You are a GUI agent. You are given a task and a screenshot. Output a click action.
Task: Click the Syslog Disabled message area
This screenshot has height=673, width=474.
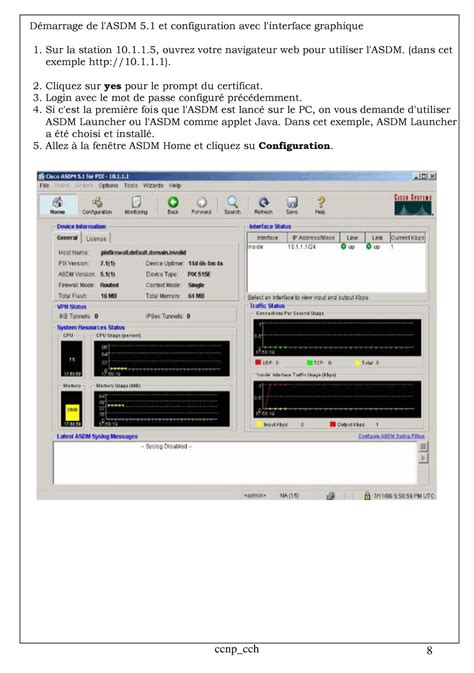pyautogui.click(x=235, y=463)
